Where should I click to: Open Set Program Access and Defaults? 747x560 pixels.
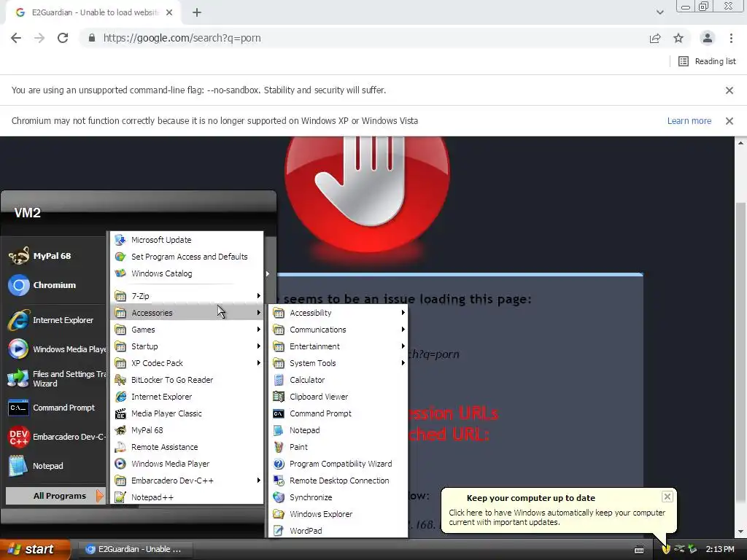[x=187, y=257]
